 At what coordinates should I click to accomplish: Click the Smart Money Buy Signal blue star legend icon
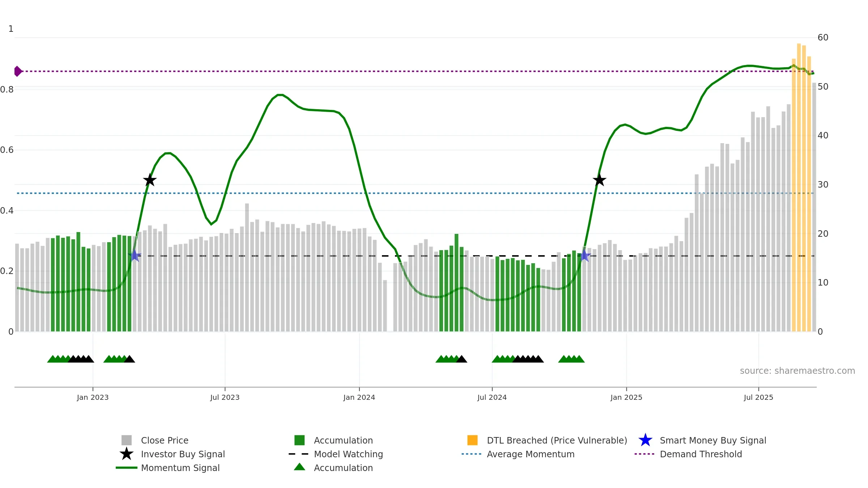[645, 440]
